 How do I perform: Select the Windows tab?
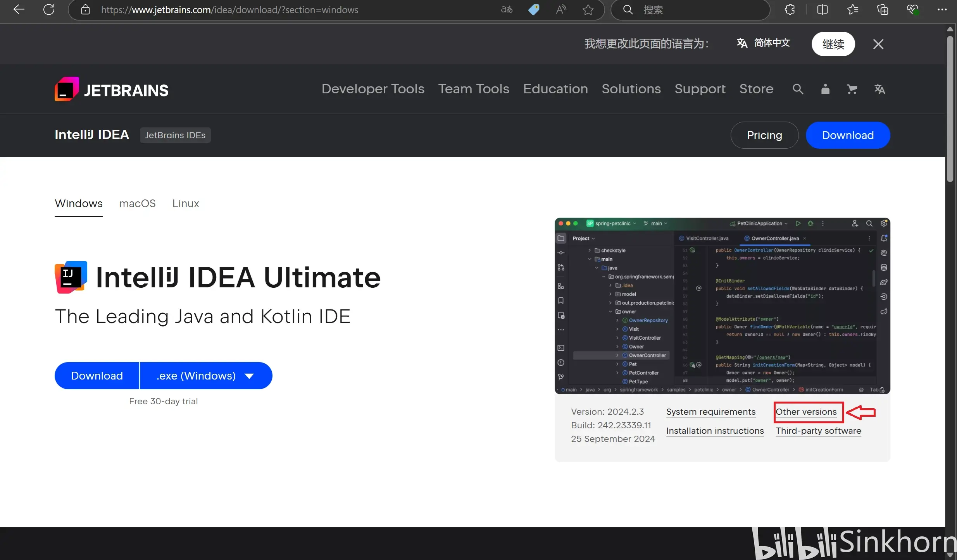(x=79, y=204)
